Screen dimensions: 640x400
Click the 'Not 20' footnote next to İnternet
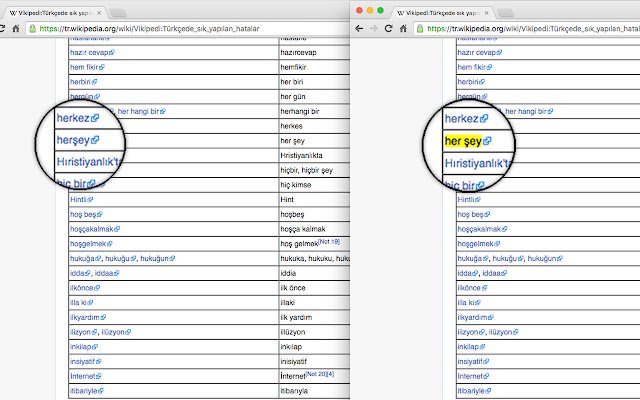coord(316,374)
